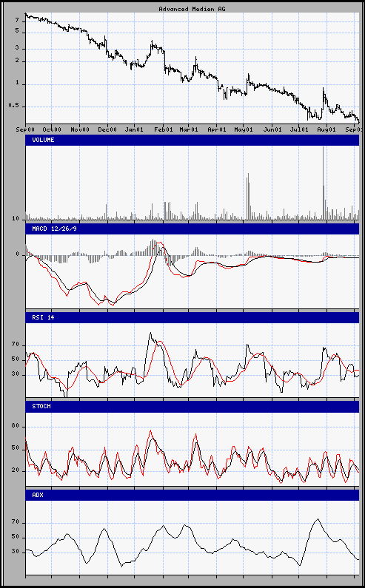Image resolution: width=365 pixels, height=588 pixels.
Task: Click the tall volume spike in May01
Action: point(248,197)
